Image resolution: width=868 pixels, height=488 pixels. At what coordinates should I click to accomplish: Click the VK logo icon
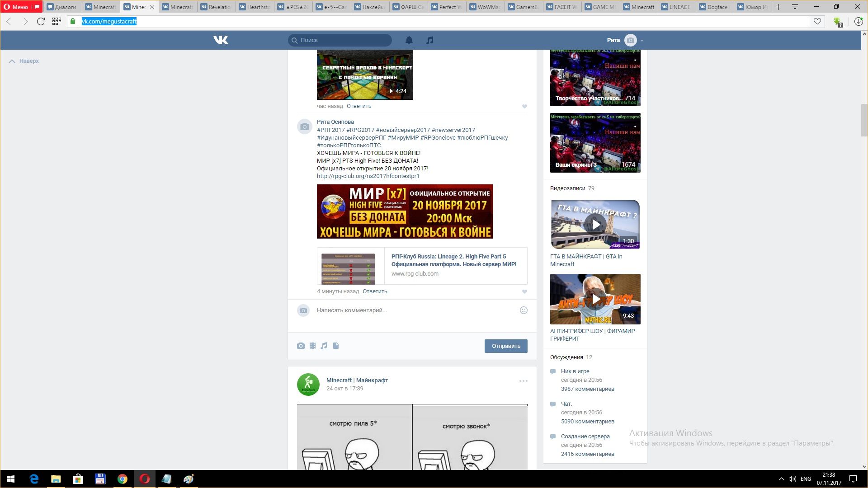tap(221, 40)
